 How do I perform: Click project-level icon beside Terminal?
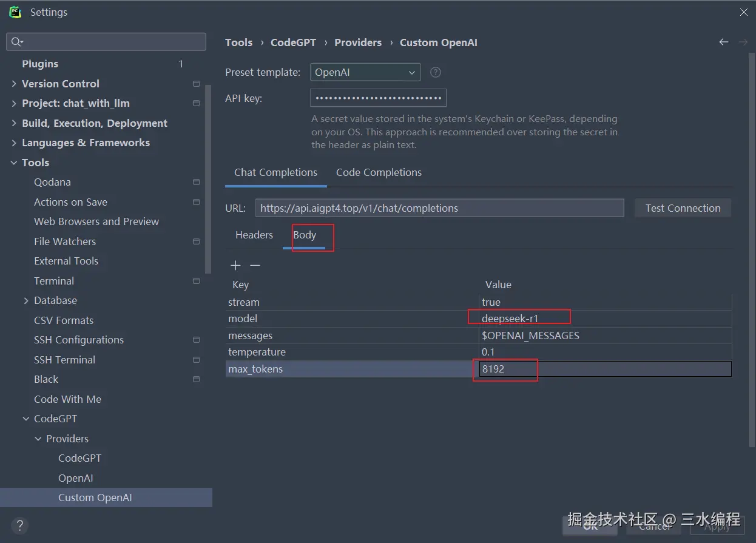196,281
